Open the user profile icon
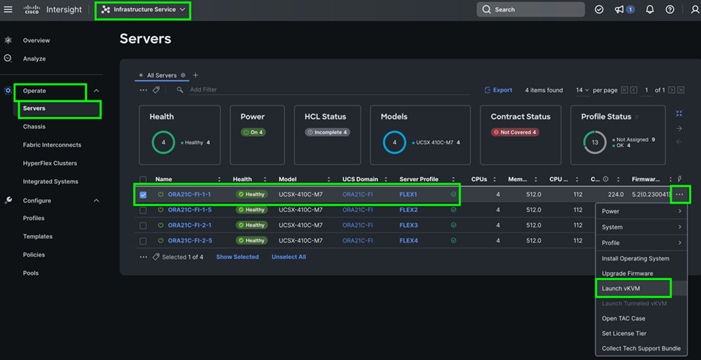The width and height of the screenshot is (701, 360). point(695,9)
